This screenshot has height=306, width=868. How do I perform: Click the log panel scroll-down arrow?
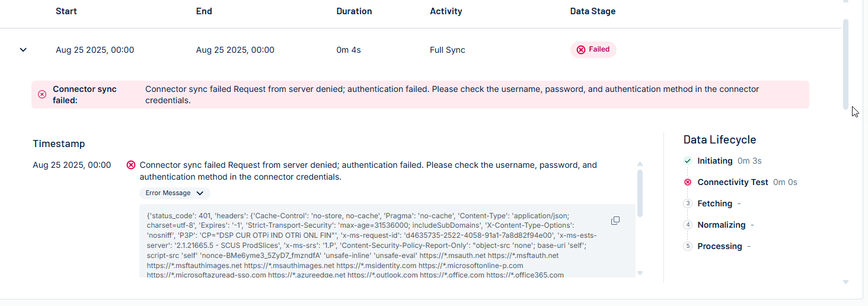coord(640,273)
